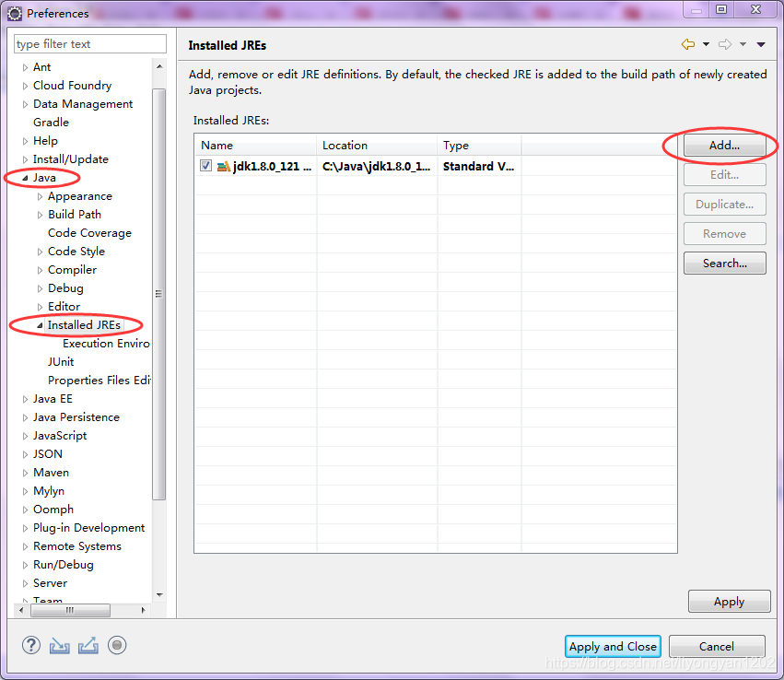784x680 pixels.
Task: Click the Apply button
Action: pos(729,602)
